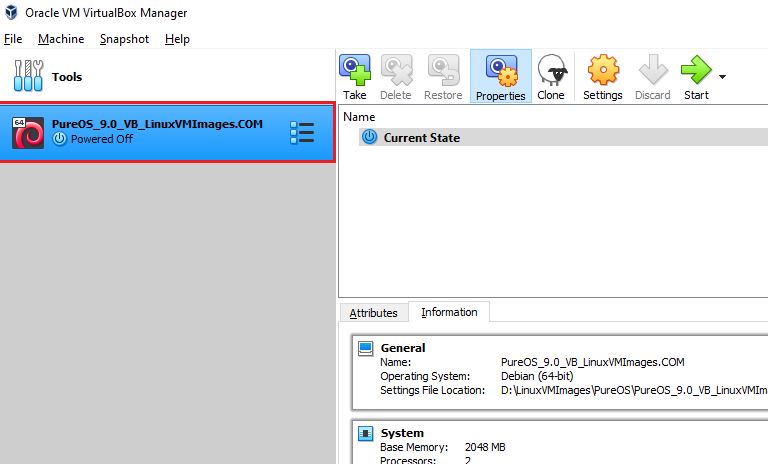Click the System section heading
The width and height of the screenshot is (768, 464).
(x=402, y=433)
